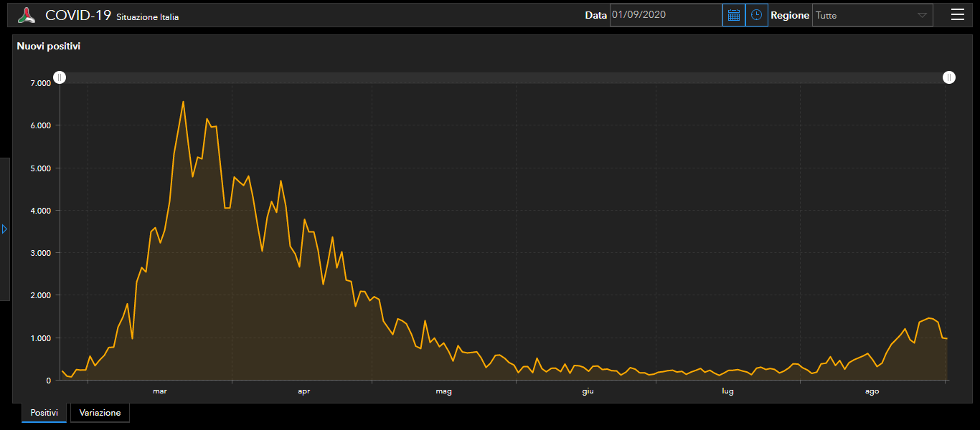980x430 pixels.
Task: Click the clock icon beside the date
Action: [x=756, y=15]
